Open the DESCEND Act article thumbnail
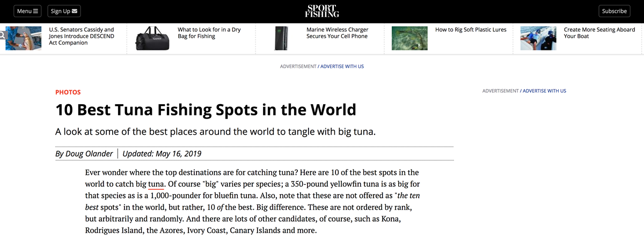Image resolution: width=644 pixels, height=242 pixels. (24, 38)
